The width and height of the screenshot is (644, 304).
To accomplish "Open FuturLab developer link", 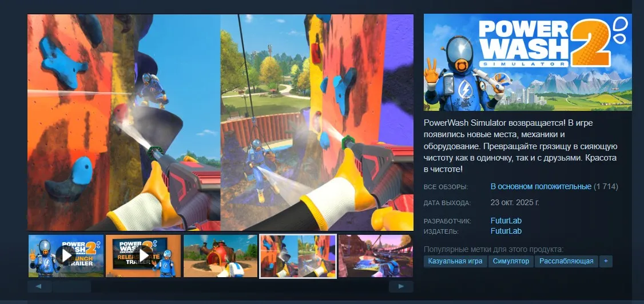I will (x=506, y=221).
